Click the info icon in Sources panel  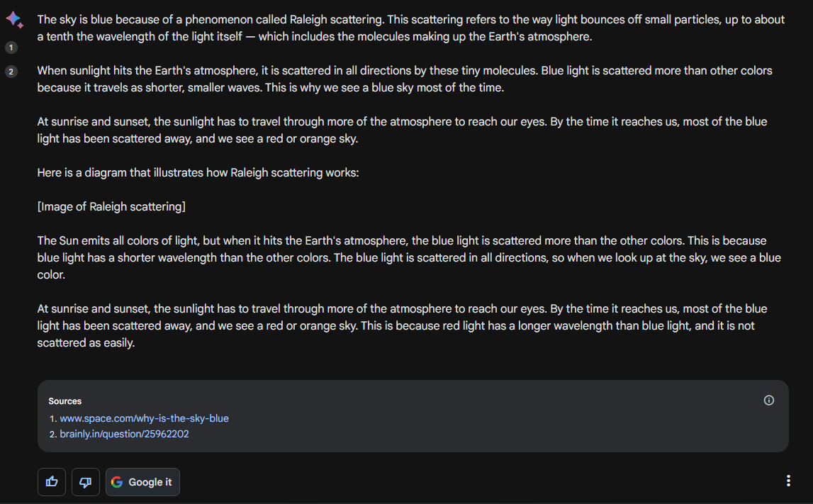(769, 401)
